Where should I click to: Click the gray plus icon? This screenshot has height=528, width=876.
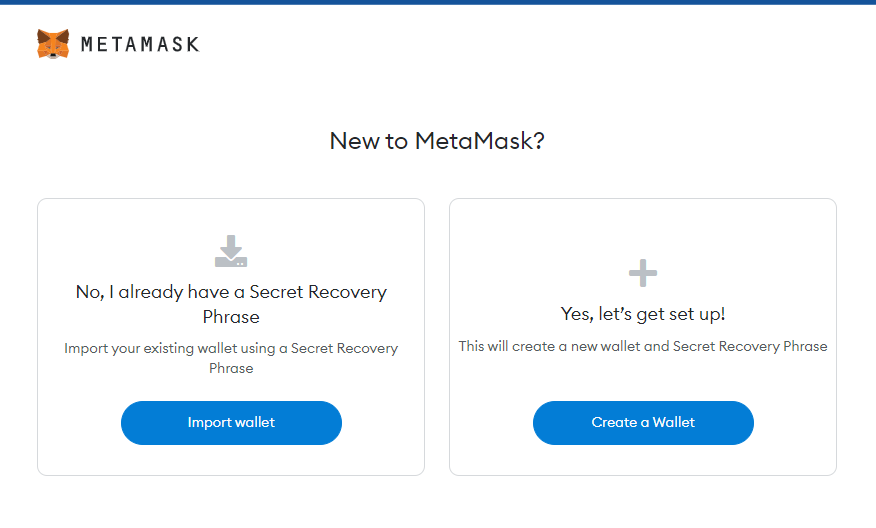point(643,273)
